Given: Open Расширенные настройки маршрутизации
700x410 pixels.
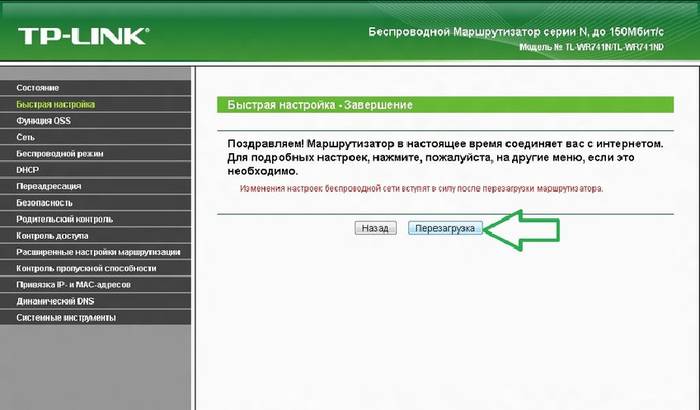Looking at the screenshot, I should (x=98, y=252).
